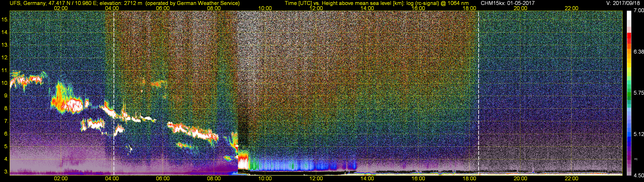Click the 04:00 label on the bottom time axis

pos(112,179)
